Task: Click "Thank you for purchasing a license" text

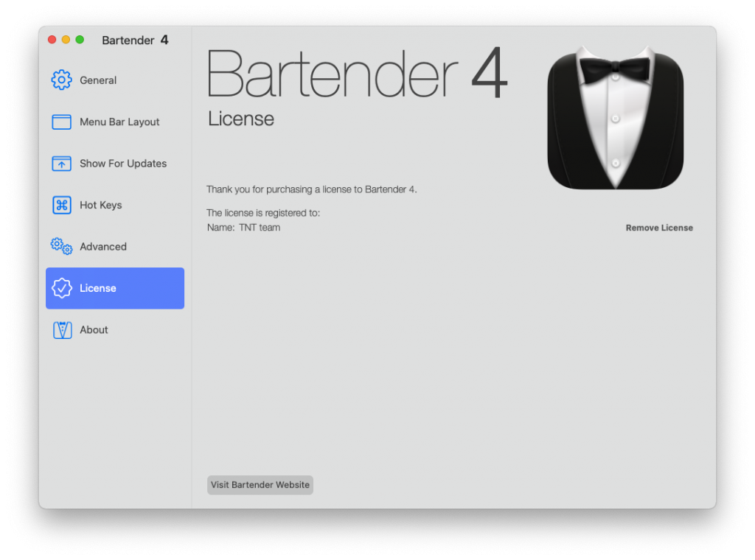Action: (x=312, y=189)
